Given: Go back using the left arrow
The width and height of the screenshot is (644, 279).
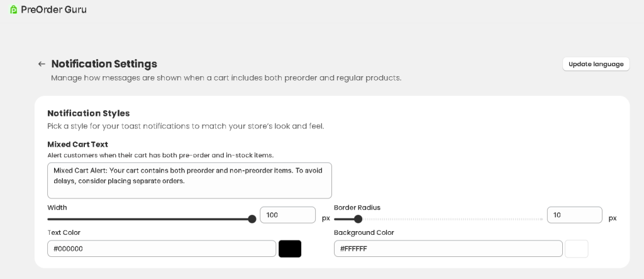Looking at the screenshot, I should pos(42,64).
